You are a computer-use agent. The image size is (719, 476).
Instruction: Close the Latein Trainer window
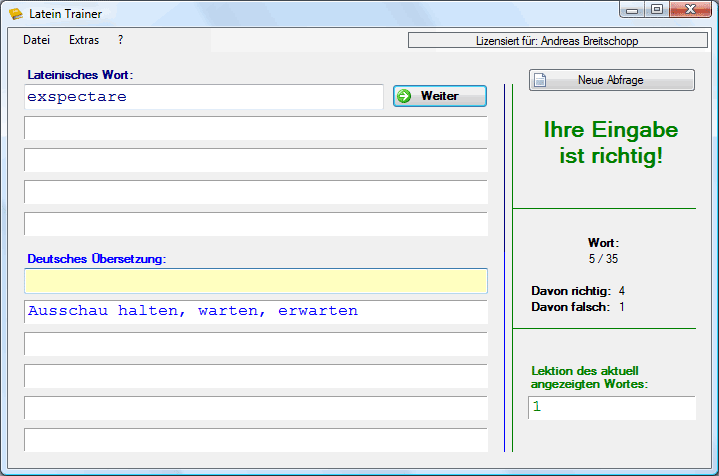point(690,10)
